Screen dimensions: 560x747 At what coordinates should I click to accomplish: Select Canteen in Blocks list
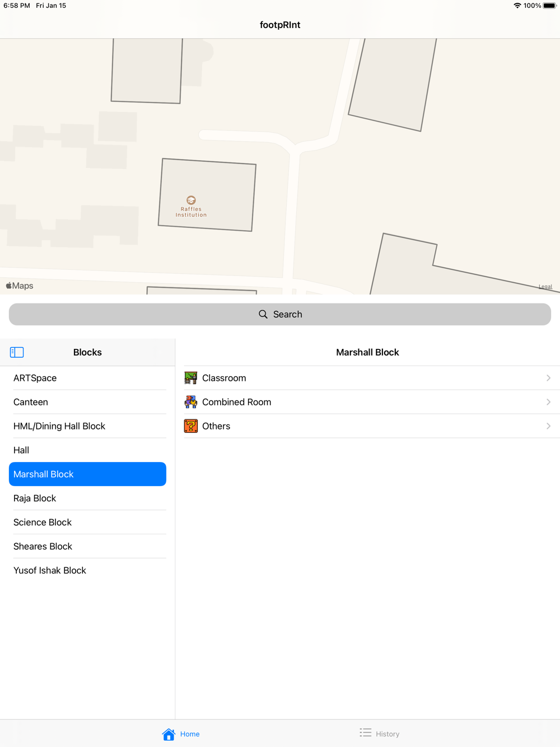pyautogui.click(x=87, y=402)
